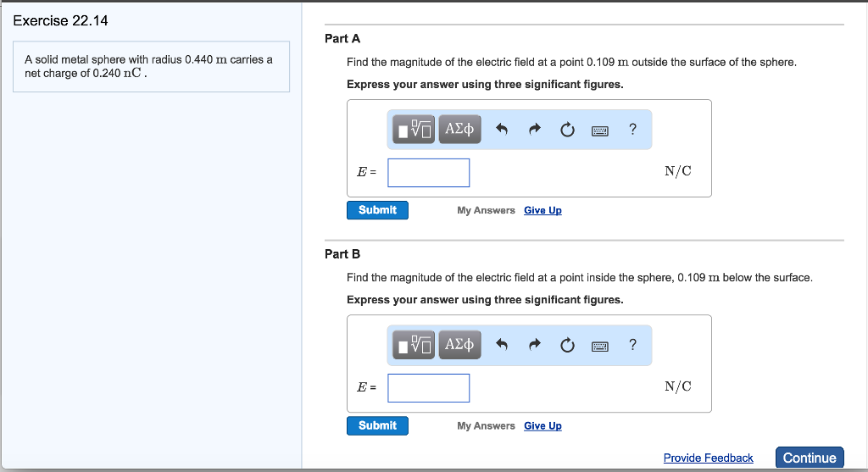Reset the Part B answer field
Viewport: 868px width, 472px height.
[x=567, y=345]
